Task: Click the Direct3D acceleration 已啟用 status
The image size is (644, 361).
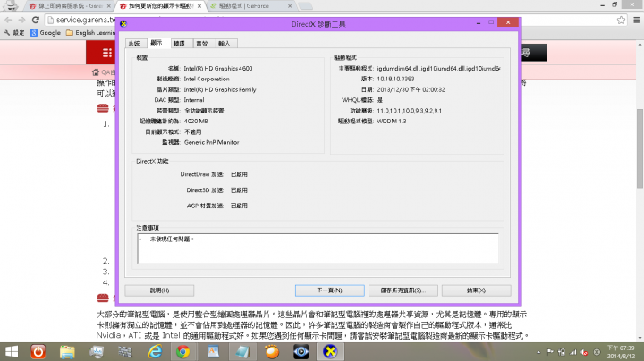Action: (239, 190)
